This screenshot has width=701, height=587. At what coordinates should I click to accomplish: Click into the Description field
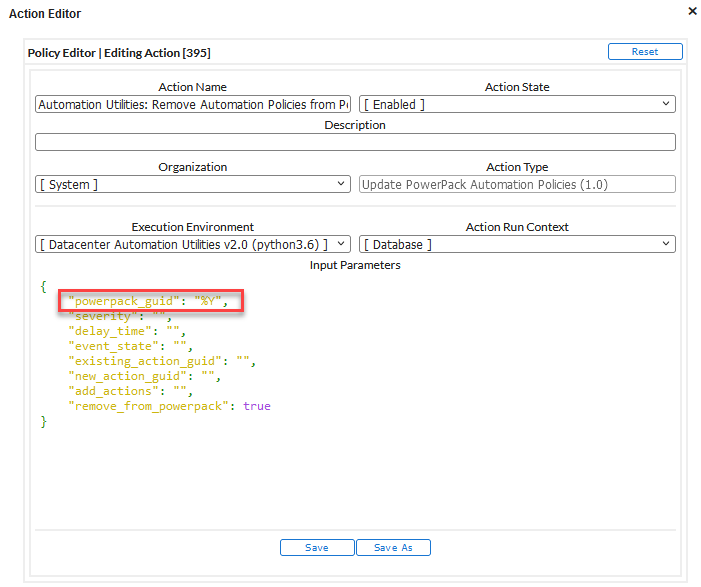coord(355,142)
